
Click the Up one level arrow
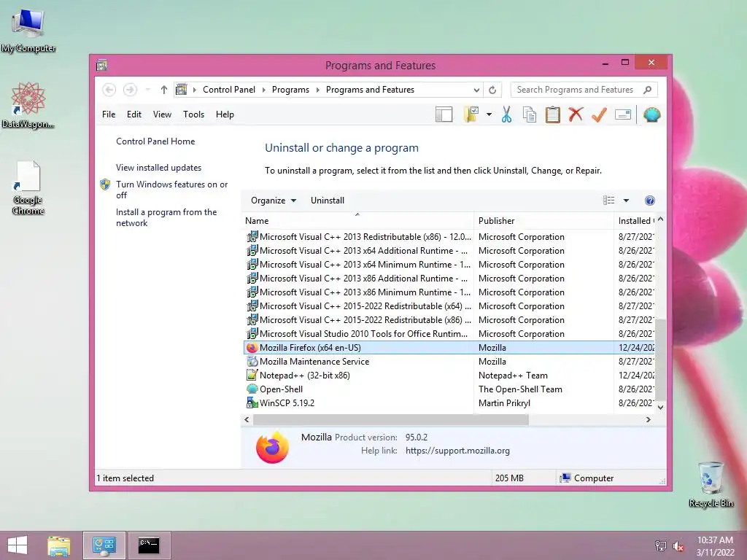click(164, 90)
